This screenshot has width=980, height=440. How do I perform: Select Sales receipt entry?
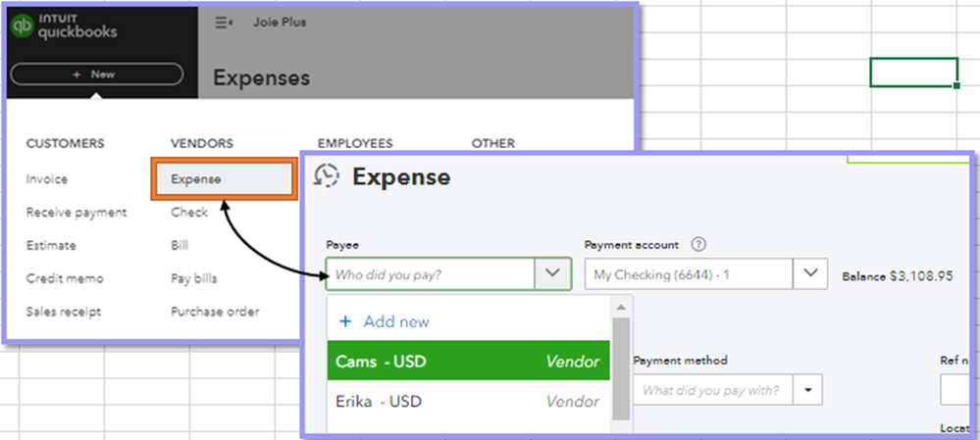coord(64,312)
